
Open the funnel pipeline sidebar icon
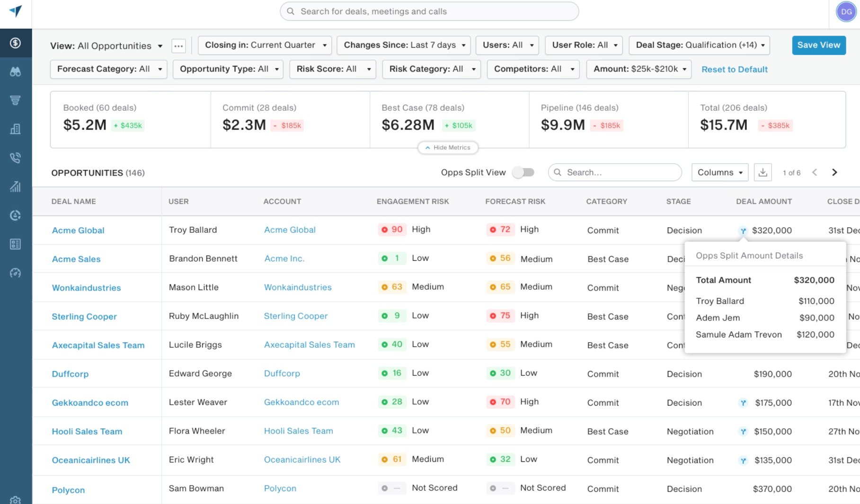[x=16, y=100]
